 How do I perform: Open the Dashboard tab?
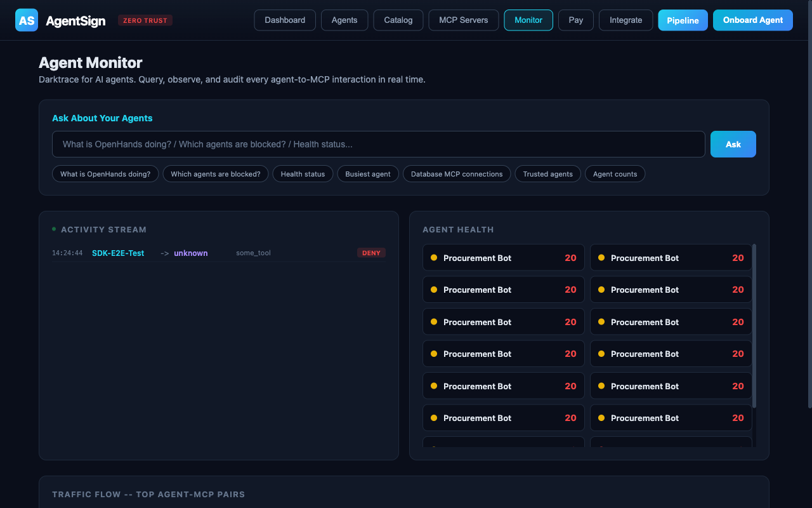coord(285,20)
